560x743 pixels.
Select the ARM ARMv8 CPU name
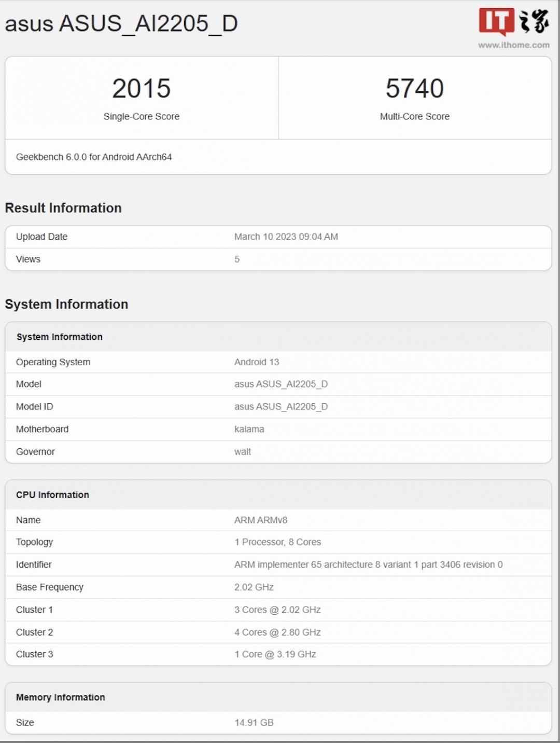260,520
